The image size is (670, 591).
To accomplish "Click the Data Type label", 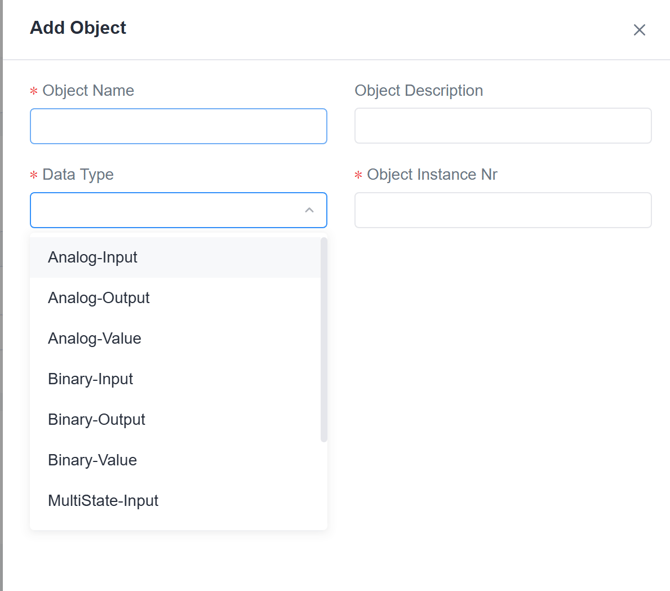I will pyautogui.click(x=78, y=174).
